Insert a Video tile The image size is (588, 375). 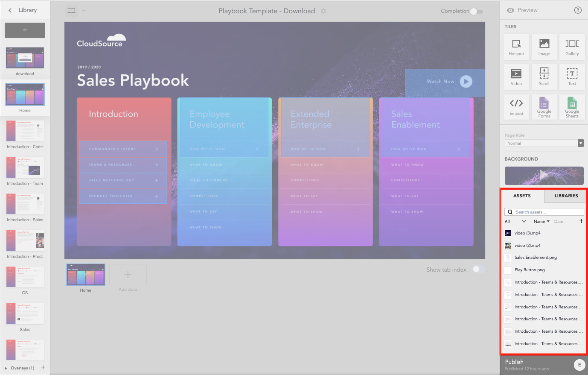[x=516, y=76]
